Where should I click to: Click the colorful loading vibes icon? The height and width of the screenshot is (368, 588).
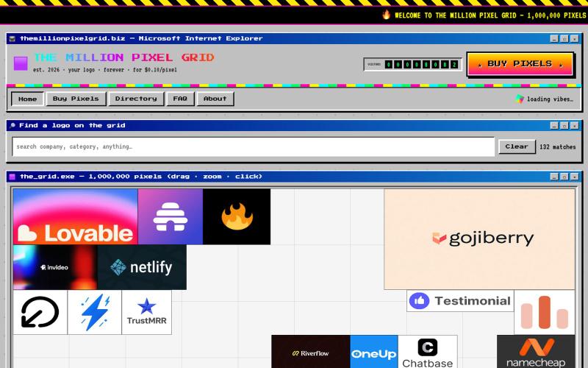point(520,99)
